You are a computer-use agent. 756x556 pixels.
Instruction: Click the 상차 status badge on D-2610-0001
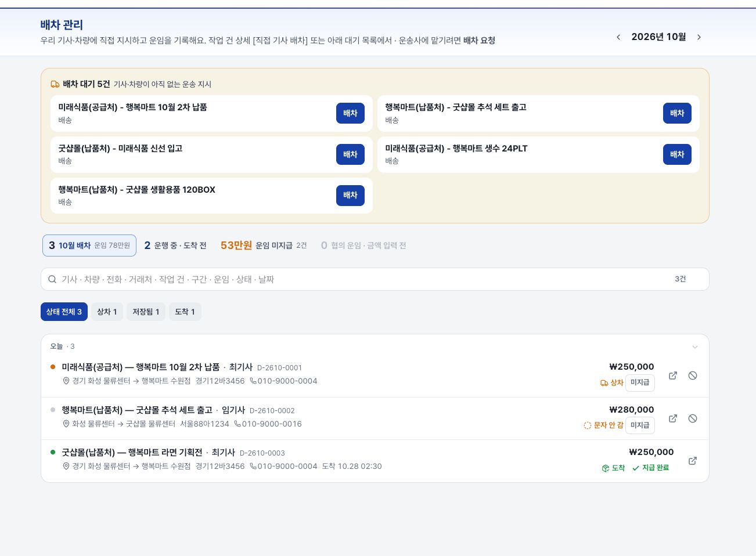(612, 383)
